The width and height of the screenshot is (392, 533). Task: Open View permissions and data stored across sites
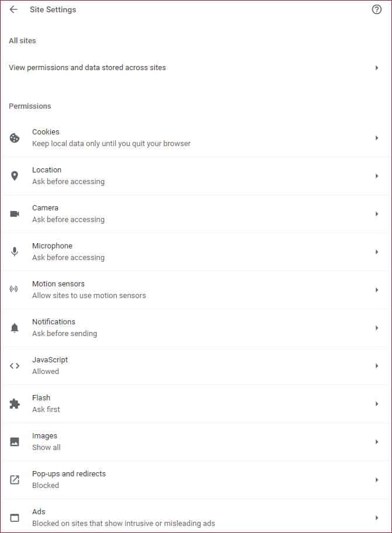tap(196, 68)
